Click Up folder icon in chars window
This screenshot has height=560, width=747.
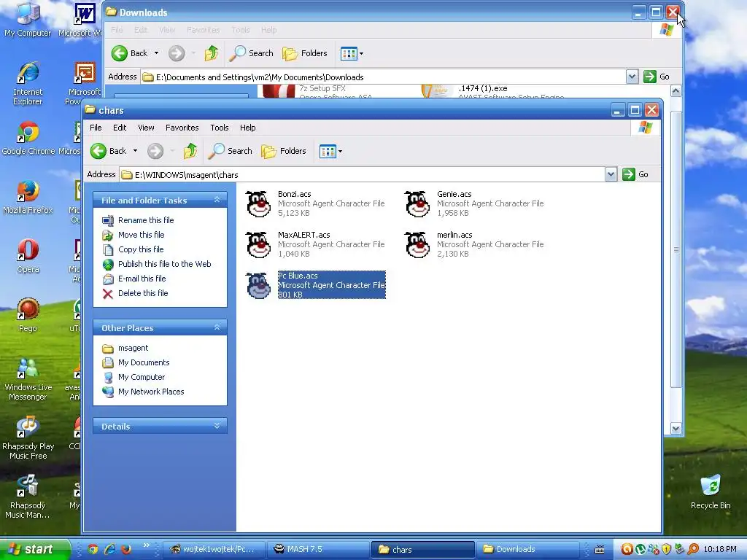click(190, 151)
